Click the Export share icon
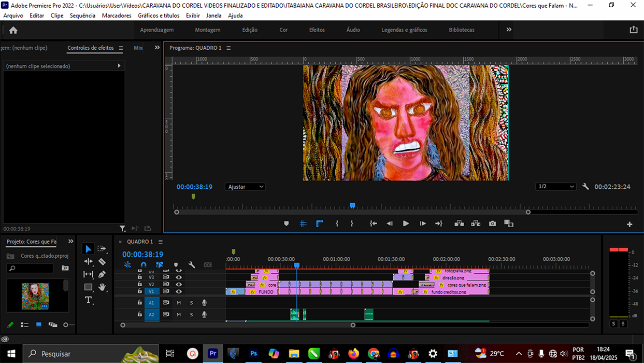 633,30
